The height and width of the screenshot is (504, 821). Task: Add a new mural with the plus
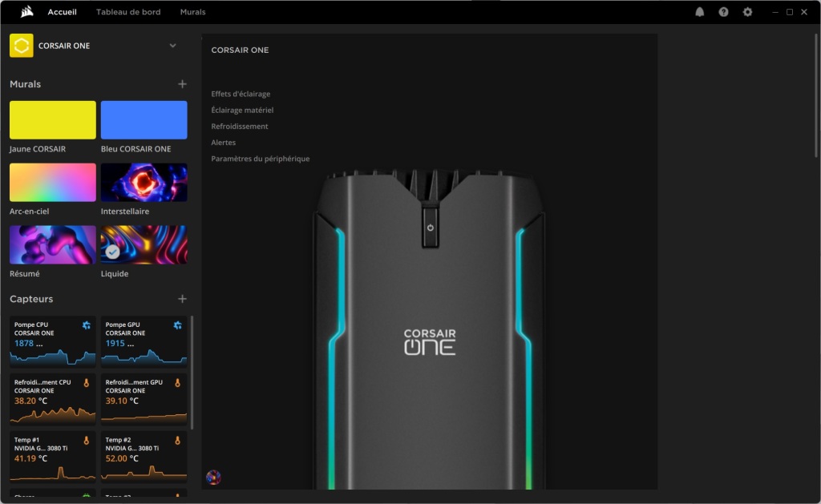(182, 83)
